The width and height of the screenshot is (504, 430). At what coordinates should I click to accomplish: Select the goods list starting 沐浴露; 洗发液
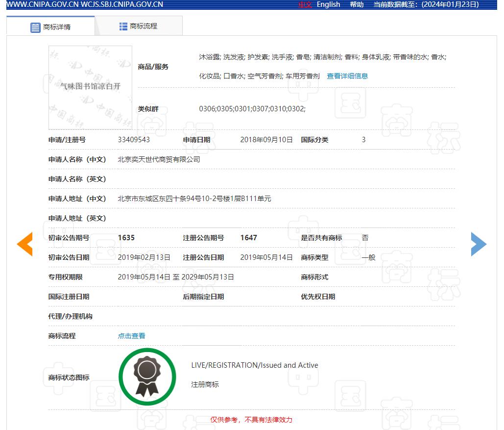point(322,57)
